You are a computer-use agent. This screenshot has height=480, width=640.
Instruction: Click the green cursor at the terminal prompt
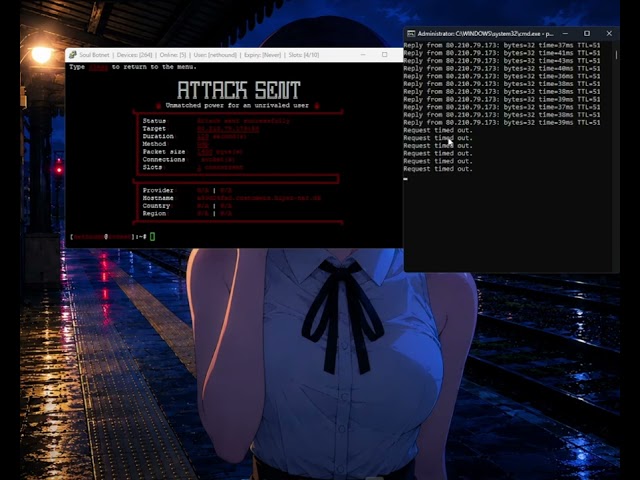click(x=153, y=236)
